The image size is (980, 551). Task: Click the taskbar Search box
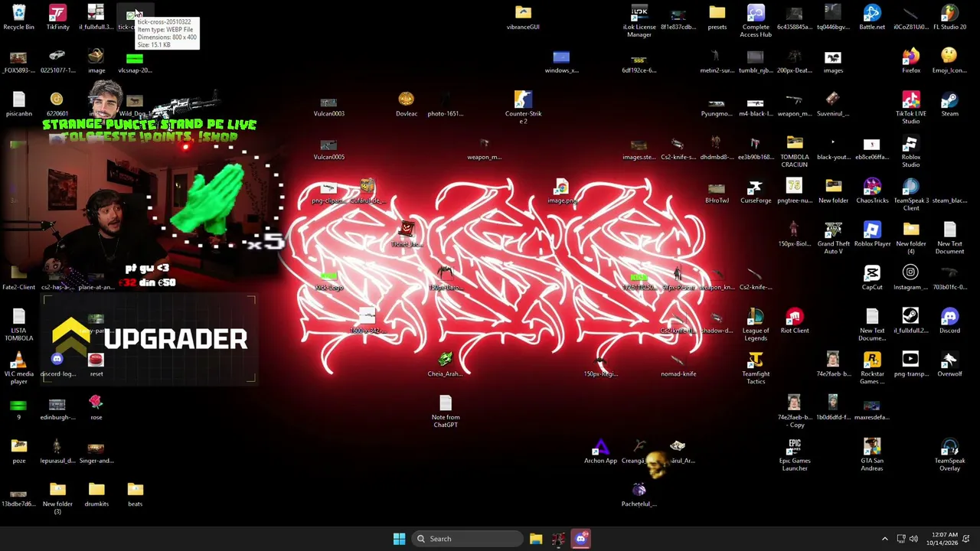[467, 539]
